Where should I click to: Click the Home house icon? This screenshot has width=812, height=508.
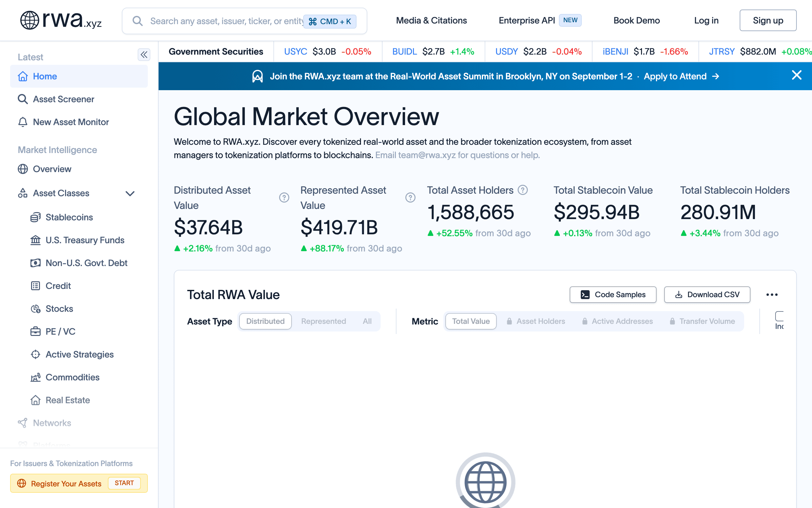23,76
